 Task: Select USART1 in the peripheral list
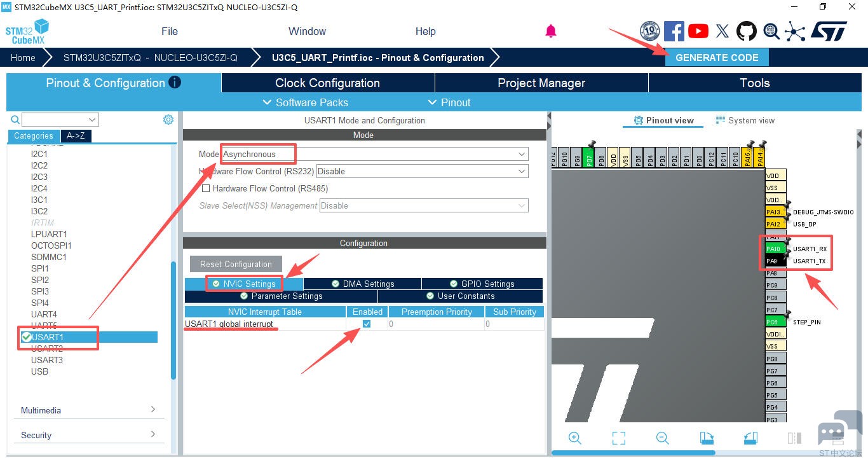pos(88,337)
